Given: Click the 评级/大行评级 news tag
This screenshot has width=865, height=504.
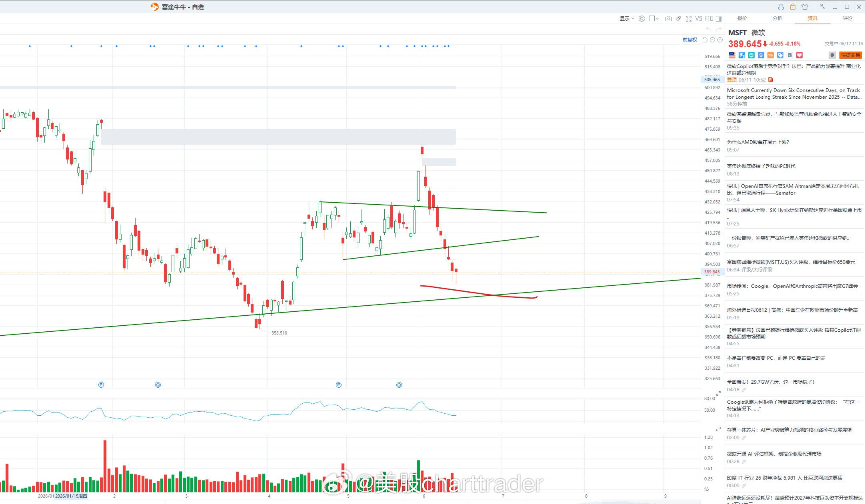Looking at the screenshot, I should click(x=757, y=270).
